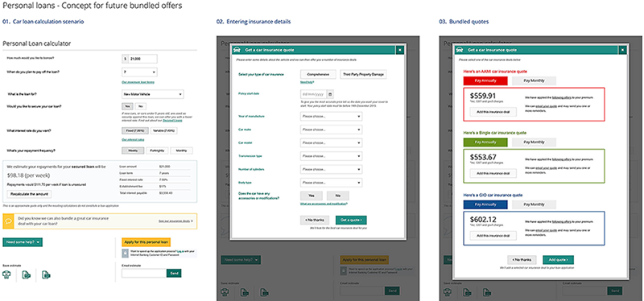644x301 pixels.
Task: Open the loan term dropdown showing 7
Action: click(139, 72)
